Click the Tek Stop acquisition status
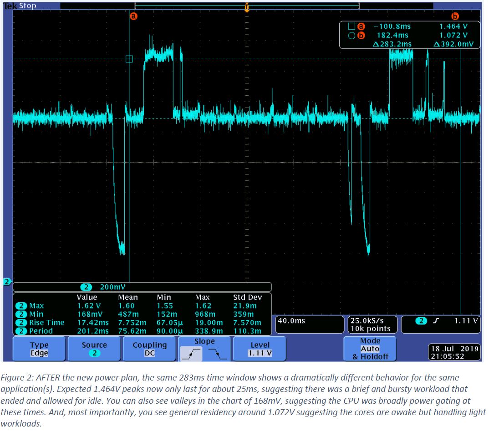 click(x=20, y=5)
